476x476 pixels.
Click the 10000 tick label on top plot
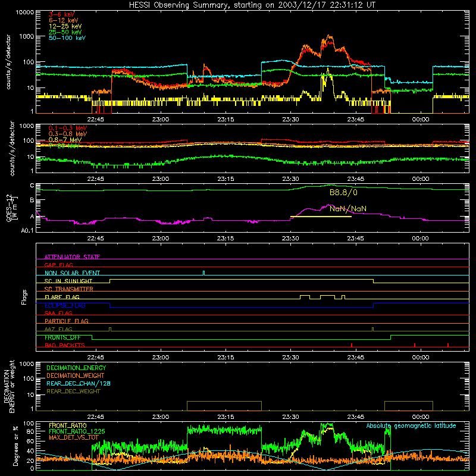pyautogui.click(x=25, y=12)
